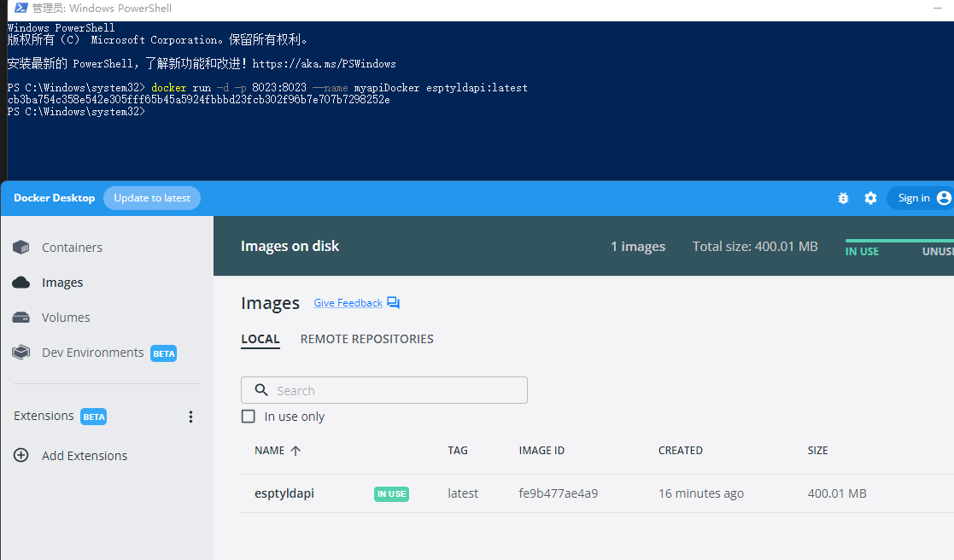Switch to REMOTE REPOSITORIES tab
954x560 pixels.
367,339
